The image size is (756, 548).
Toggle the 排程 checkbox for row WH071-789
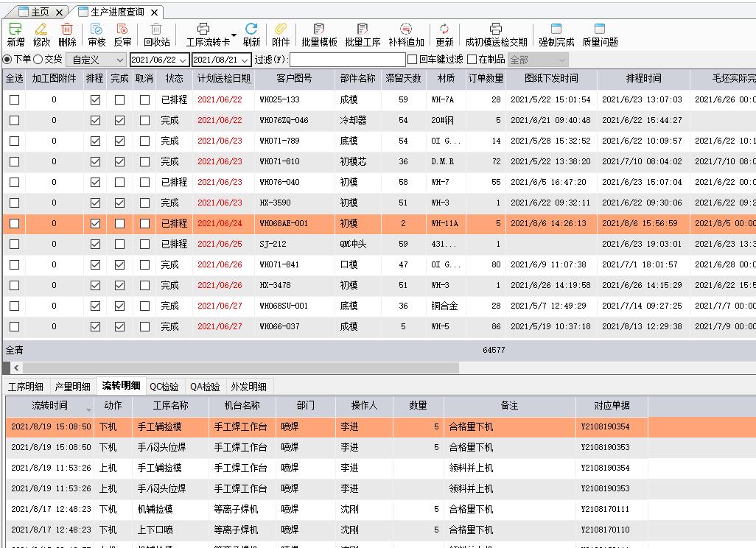pyautogui.click(x=96, y=141)
